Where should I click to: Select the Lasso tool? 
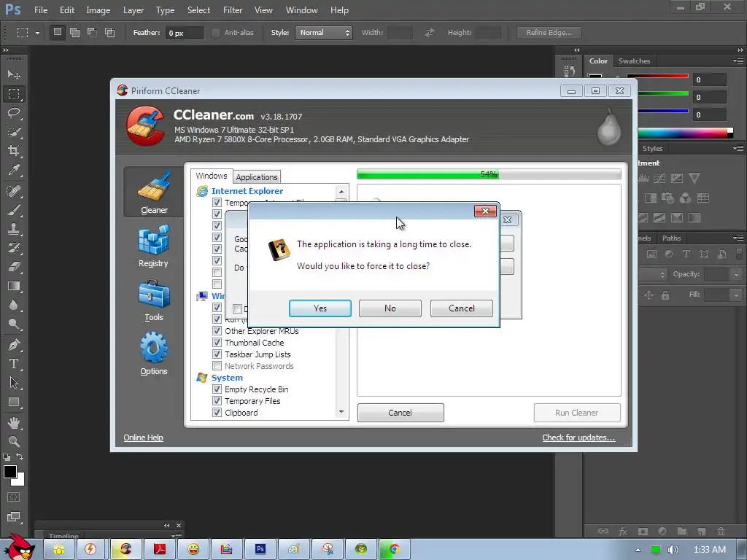click(14, 113)
